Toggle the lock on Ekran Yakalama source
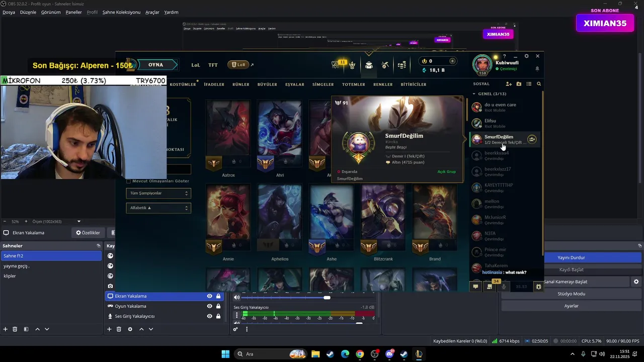 tap(218, 296)
